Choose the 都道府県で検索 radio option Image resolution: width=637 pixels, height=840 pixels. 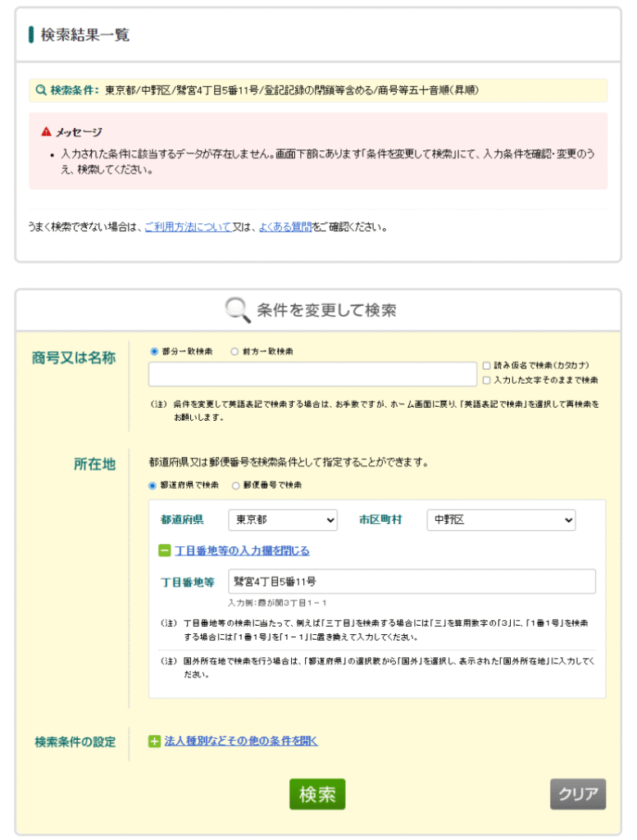(x=152, y=486)
